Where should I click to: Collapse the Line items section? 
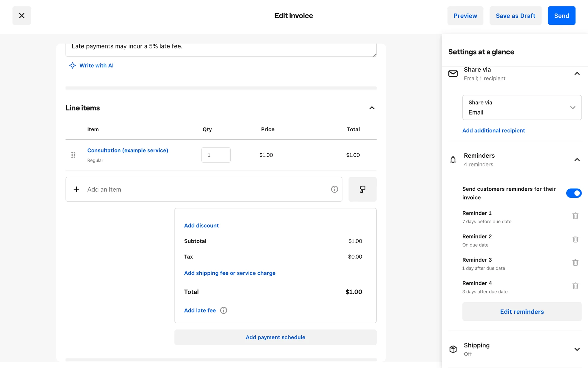pyautogui.click(x=372, y=108)
